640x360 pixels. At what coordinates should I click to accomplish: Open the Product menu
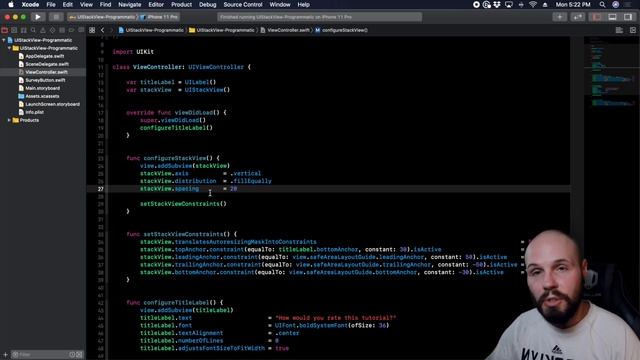[x=181, y=5]
